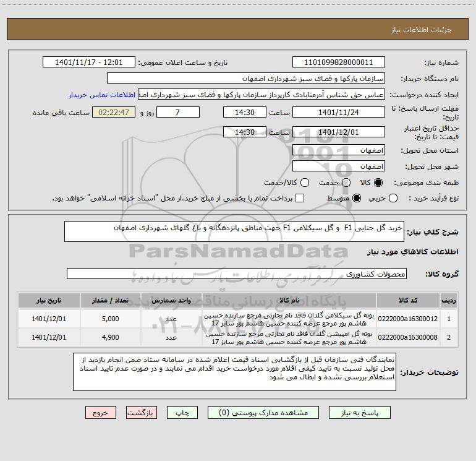The width and height of the screenshot is (476, 461).
Task: Click the row 1 date cell 1401/12/01
Action: [x=49, y=319]
